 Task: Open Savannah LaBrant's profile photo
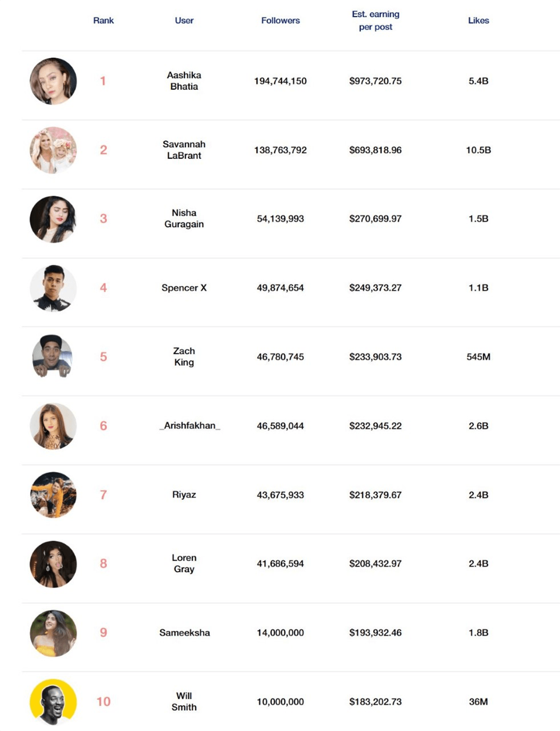[53, 150]
